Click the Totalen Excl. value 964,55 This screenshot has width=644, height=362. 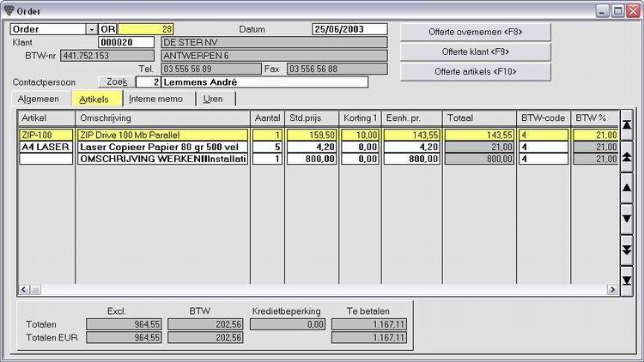[x=124, y=324]
